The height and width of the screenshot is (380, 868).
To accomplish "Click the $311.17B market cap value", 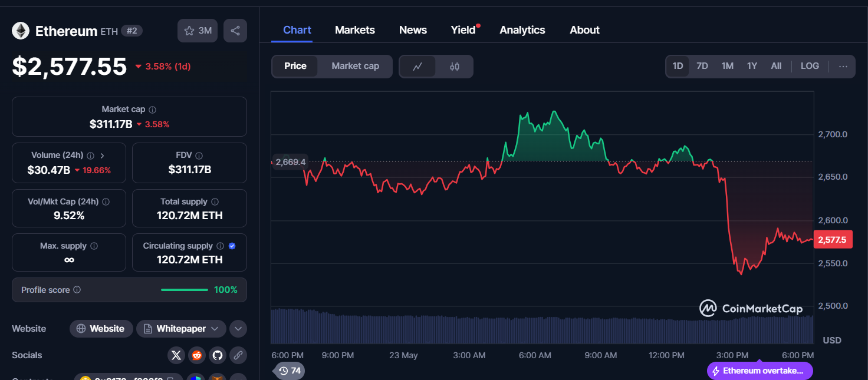I will coord(111,124).
